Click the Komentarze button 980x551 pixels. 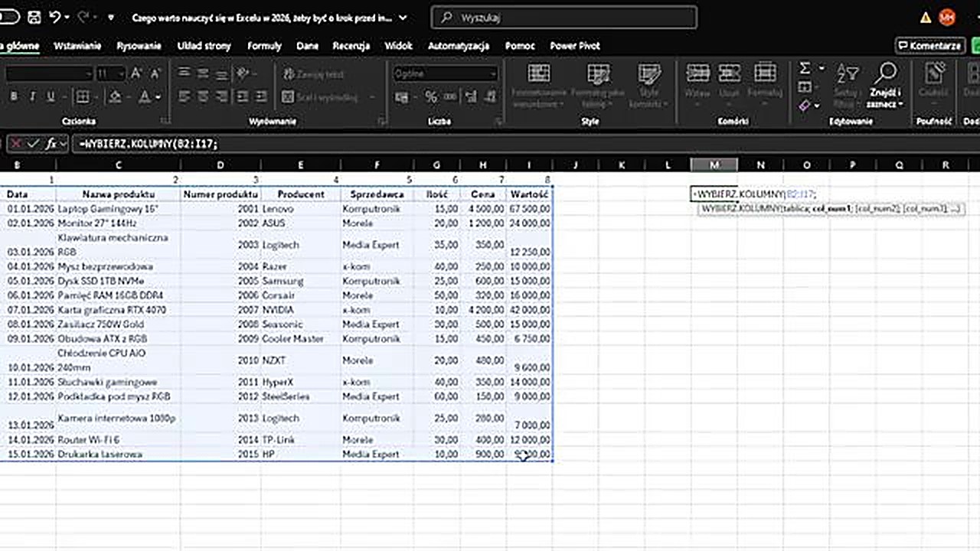[x=929, y=46]
